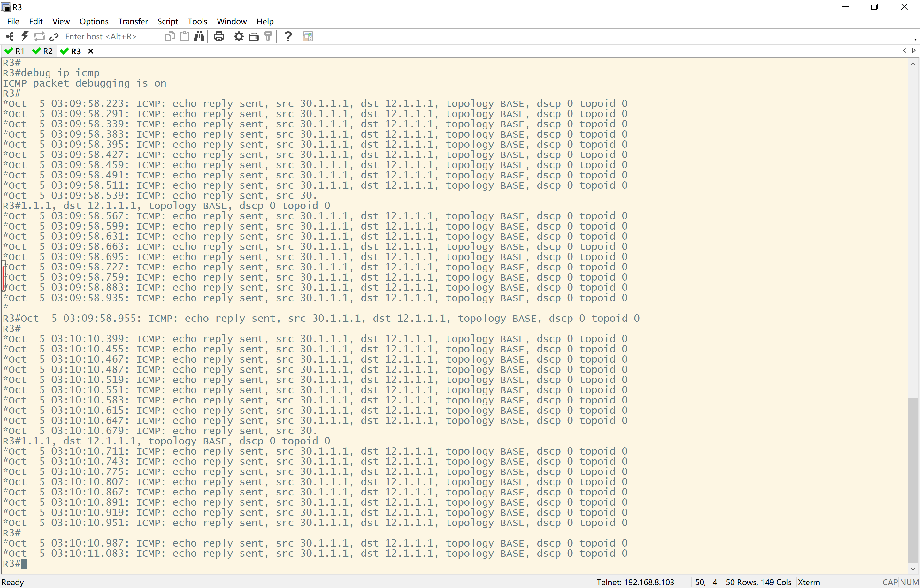This screenshot has height=588, width=920.
Task: Open the View menu
Action: tap(61, 21)
